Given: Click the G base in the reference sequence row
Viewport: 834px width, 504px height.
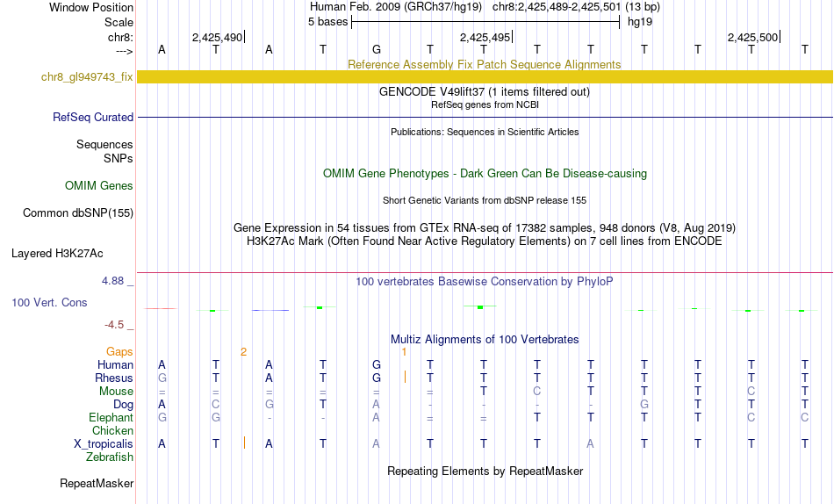Looking at the screenshot, I should pyautogui.click(x=377, y=49).
